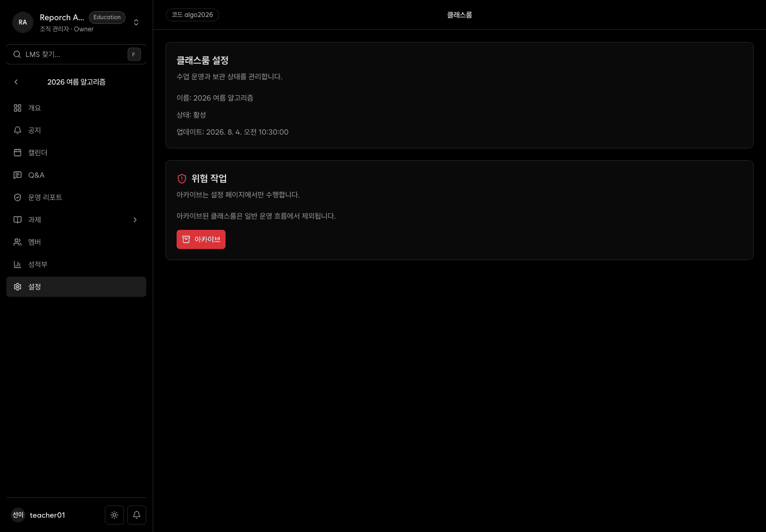Open 공지 via the bell icon in sidebar
766x532 pixels.
(18, 130)
